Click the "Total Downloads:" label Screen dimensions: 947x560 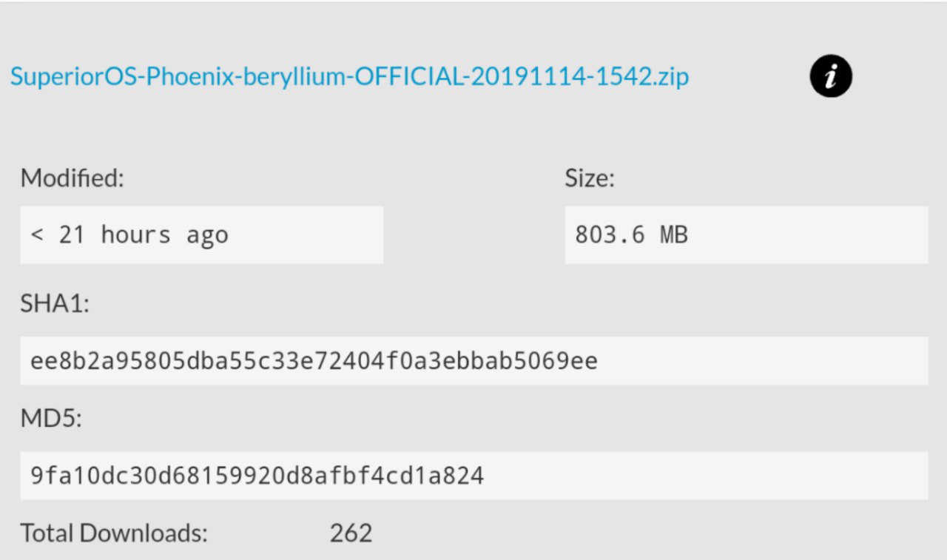114,533
